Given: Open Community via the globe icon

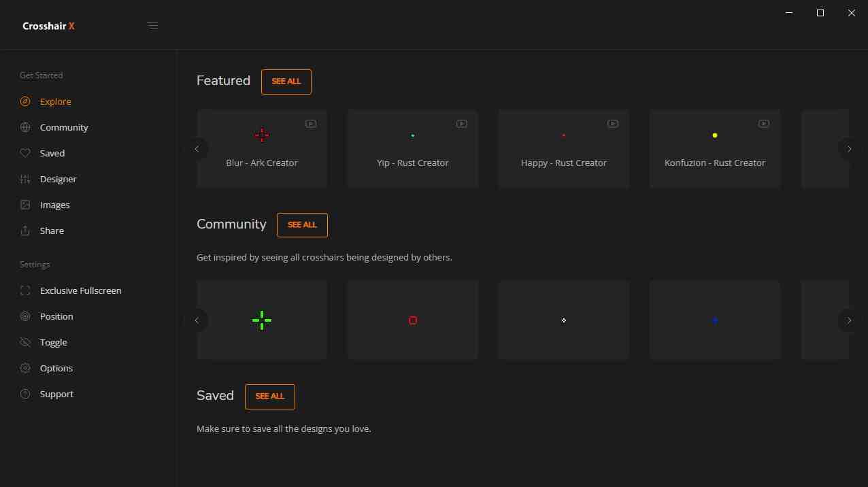Looking at the screenshot, I should (x=25, y=127).
